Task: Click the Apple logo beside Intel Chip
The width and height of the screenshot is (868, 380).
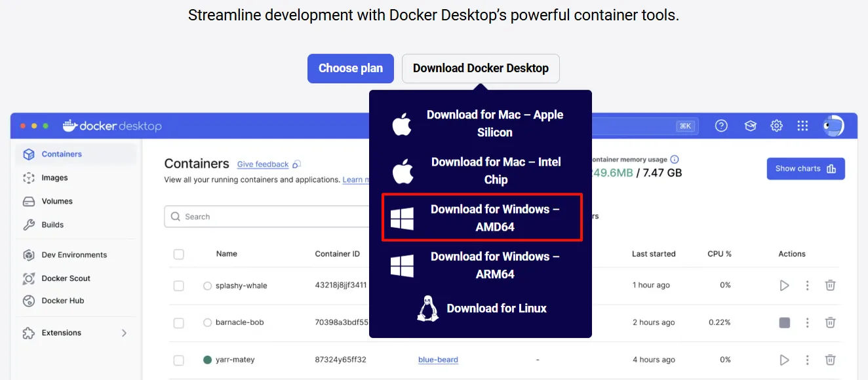Action: pyautogui.click(x=402, y=171)
